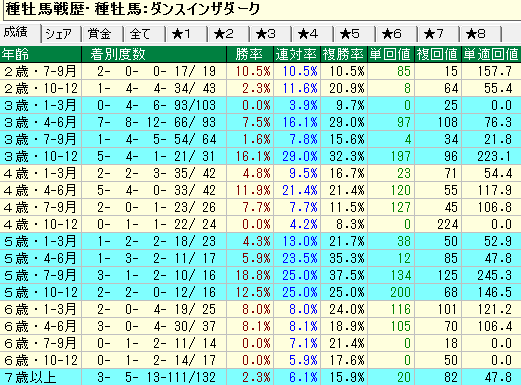Image resolution: width=521 pixels, height=385 pixels.
Task: Sort by the 勝率 column header
Action: pyautogui.click(x=250, y=54)
